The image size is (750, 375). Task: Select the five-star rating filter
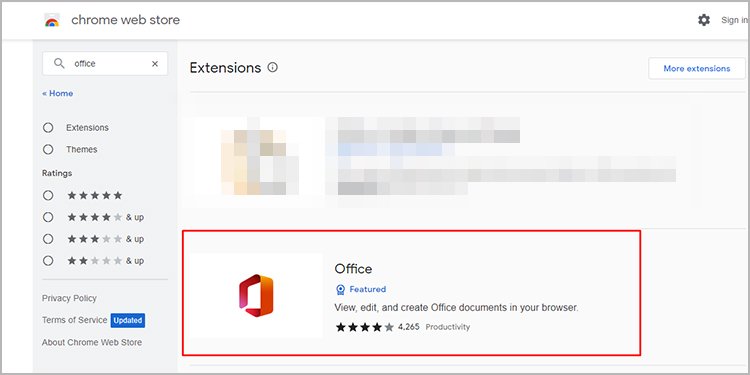(48, 195)
